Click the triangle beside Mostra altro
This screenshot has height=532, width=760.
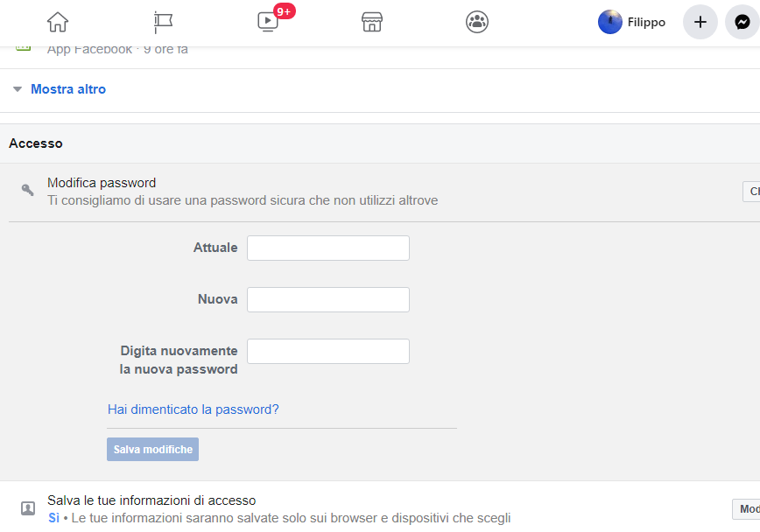pos(18,89)
